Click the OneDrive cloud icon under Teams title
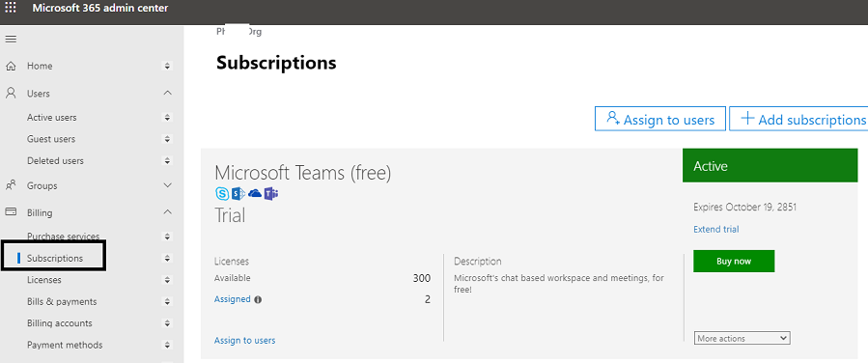This screenshot has width=868, height=363. [x=255, y=194]
